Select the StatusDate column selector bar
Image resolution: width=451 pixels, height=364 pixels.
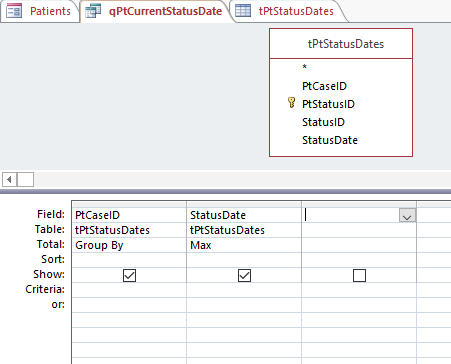[x=244, y=204]
